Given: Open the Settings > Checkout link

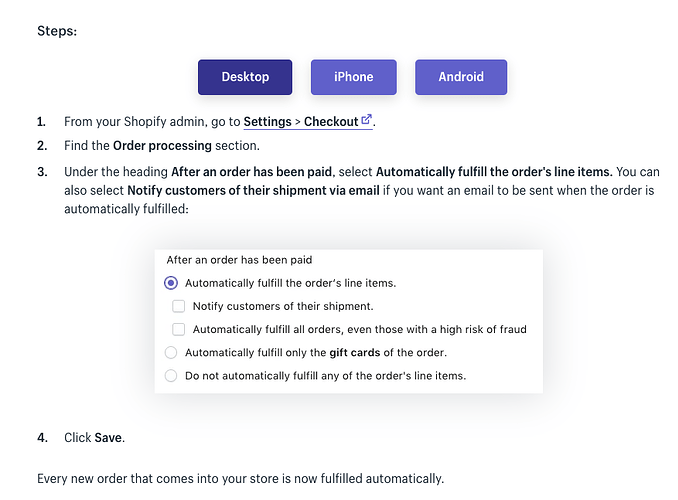Looking at the screenshot, I should pyautogui.click(x=301, y=122).
